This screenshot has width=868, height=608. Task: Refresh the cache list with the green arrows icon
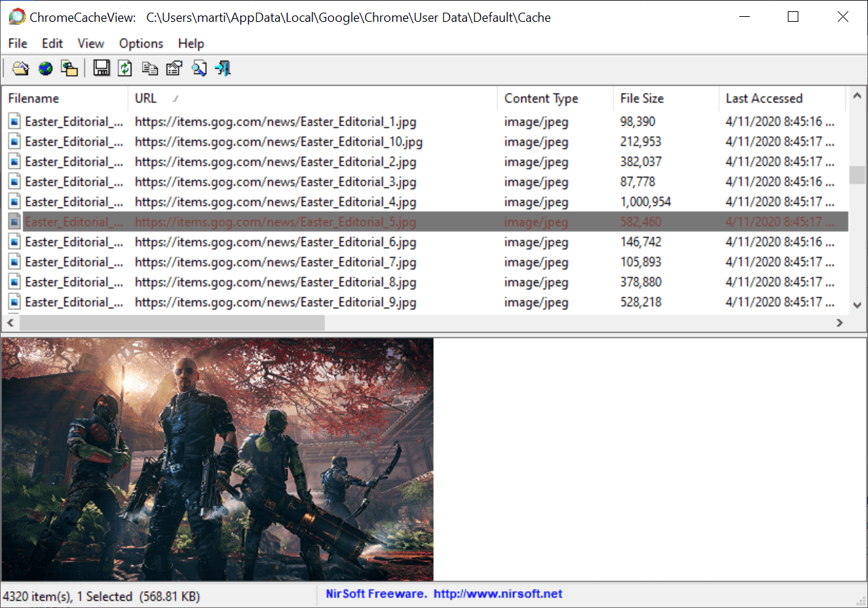click(125, 68)
